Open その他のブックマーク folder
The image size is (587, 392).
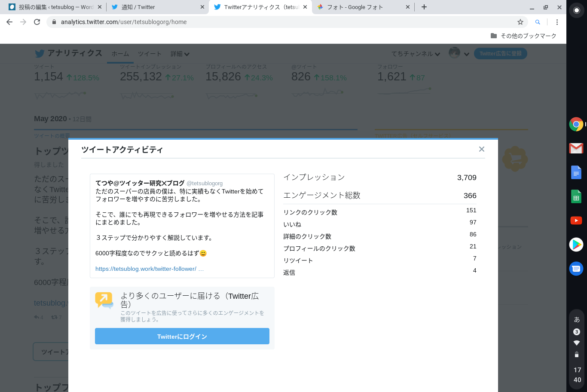point(523,36)
